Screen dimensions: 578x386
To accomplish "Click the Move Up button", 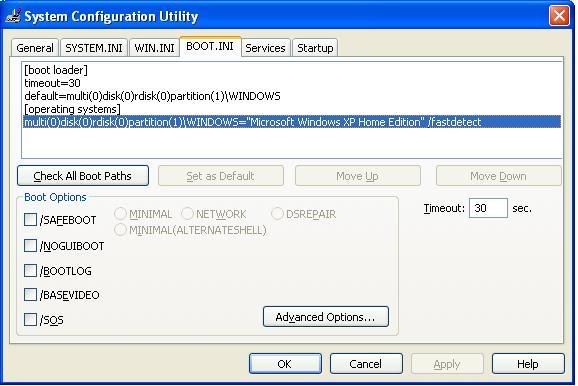I will (x=358, y=176).
